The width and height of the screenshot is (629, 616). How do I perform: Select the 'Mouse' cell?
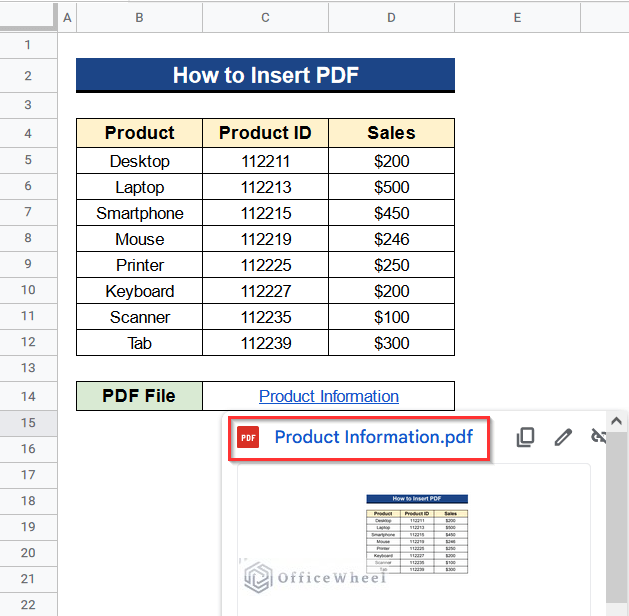pyautogui.click(x=140, y=239)
